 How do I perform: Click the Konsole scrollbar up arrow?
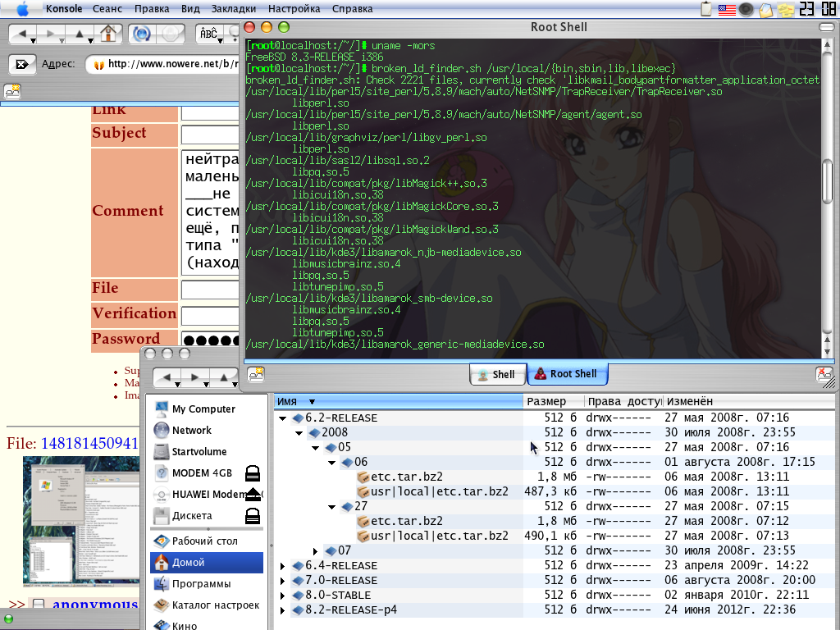[x=827, y=46]
